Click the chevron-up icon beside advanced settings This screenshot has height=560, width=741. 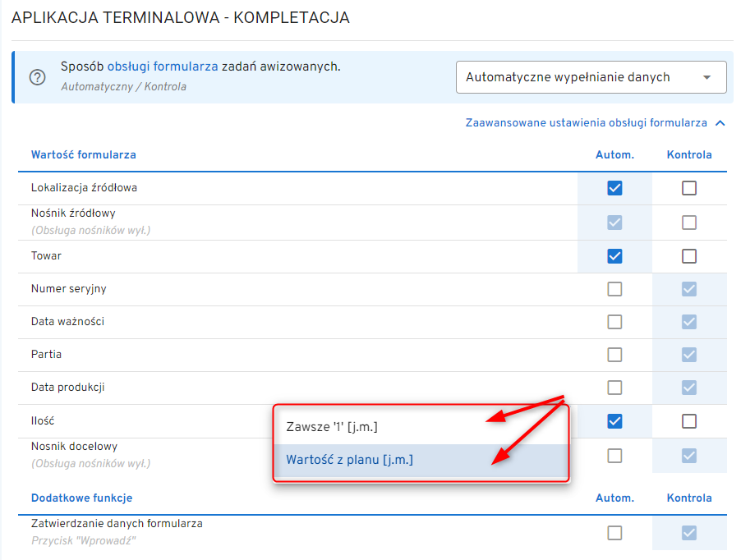pos(720,123)
